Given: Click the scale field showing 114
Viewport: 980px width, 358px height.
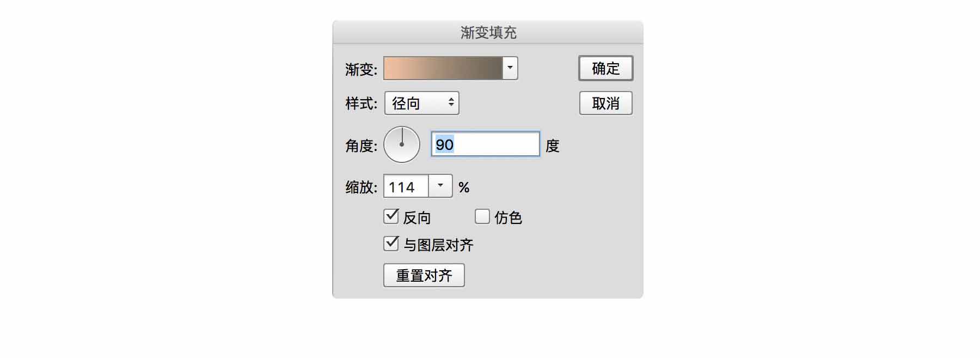Looking at the screenshot, I should click(406, 187).
